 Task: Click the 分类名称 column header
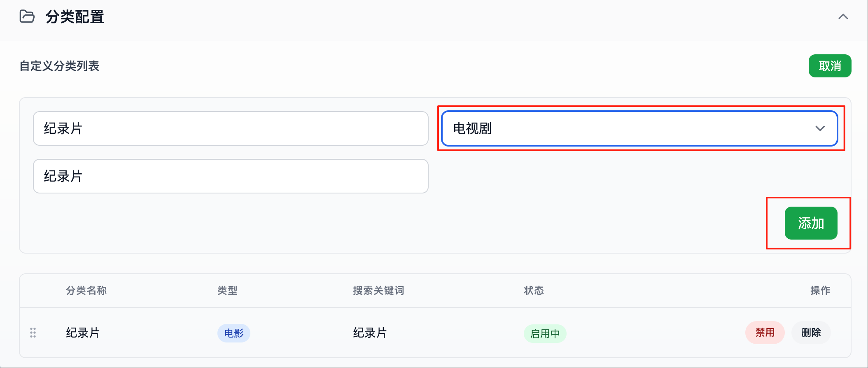86,291
